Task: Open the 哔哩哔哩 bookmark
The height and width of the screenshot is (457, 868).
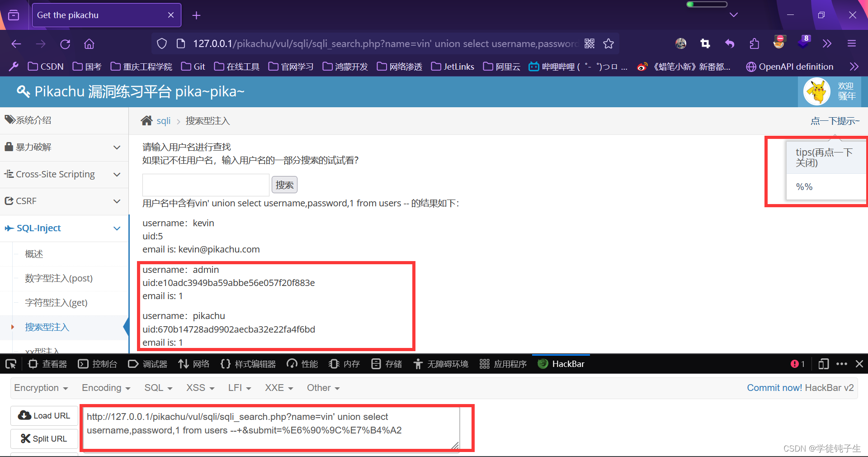Action: (578, 67)
